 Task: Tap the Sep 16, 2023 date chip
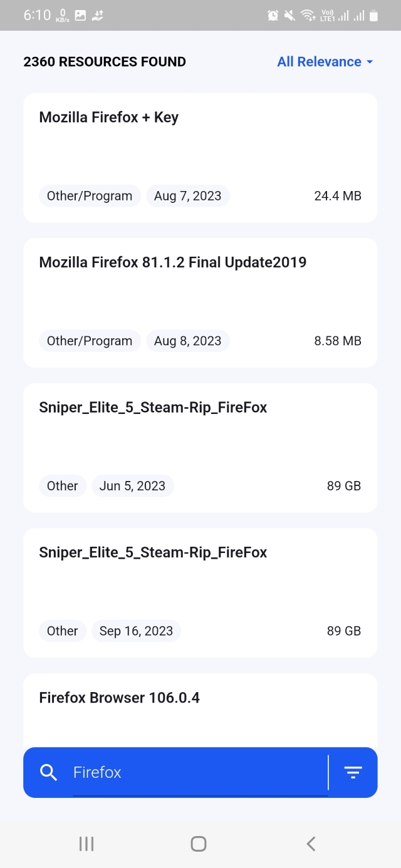point(136,631)
